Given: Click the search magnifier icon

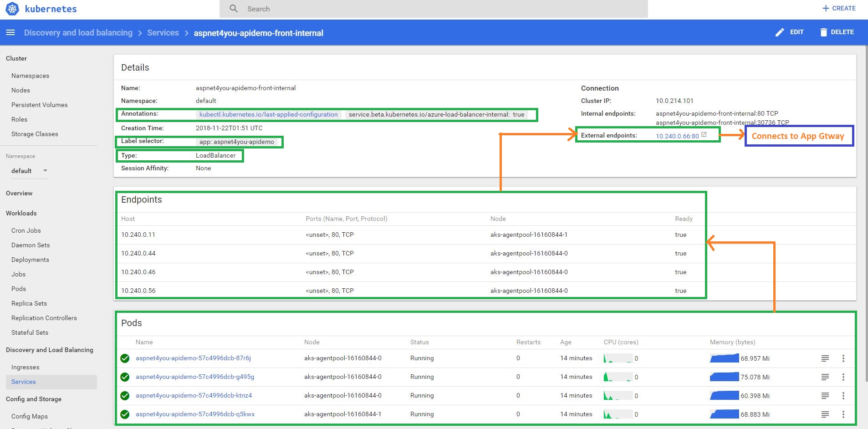Looking at the screenshot, I should (x=234, y=9).
